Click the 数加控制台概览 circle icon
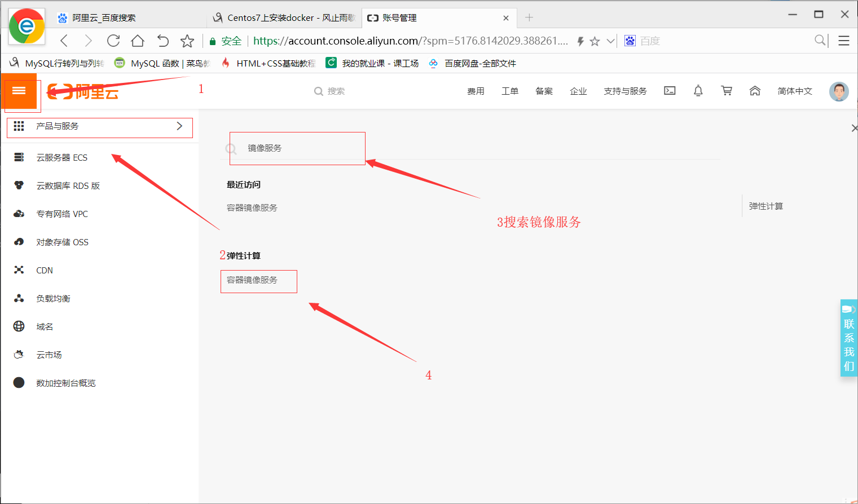The image size is (858, 504). [19, 383]
